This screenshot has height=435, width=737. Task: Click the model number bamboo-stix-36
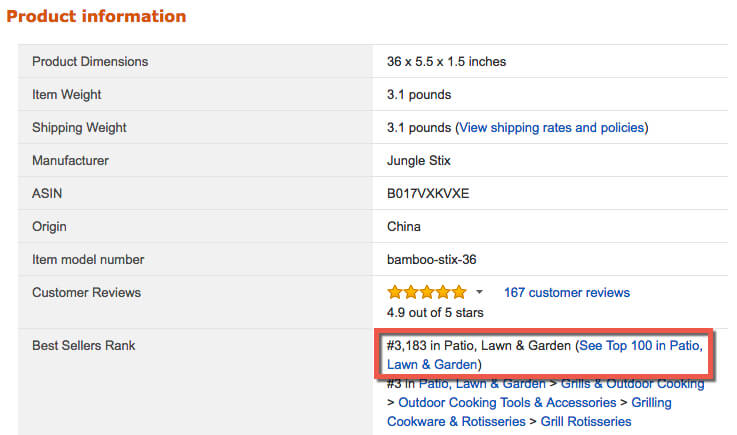(x=434, y=260)
